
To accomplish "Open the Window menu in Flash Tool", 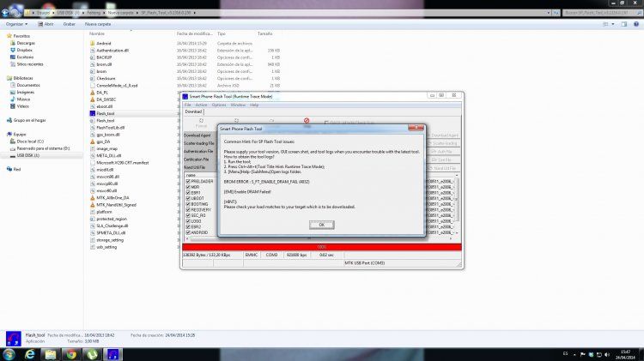I will click(238, 105).
